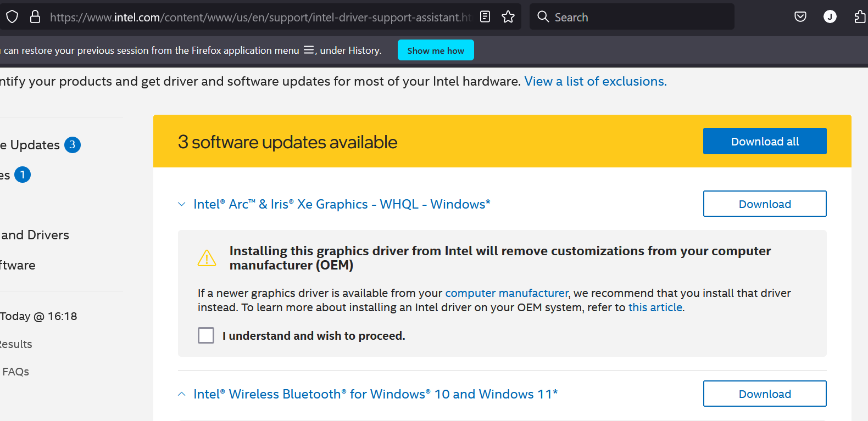
Task: Open the 'this article' link
Action: 655,307
